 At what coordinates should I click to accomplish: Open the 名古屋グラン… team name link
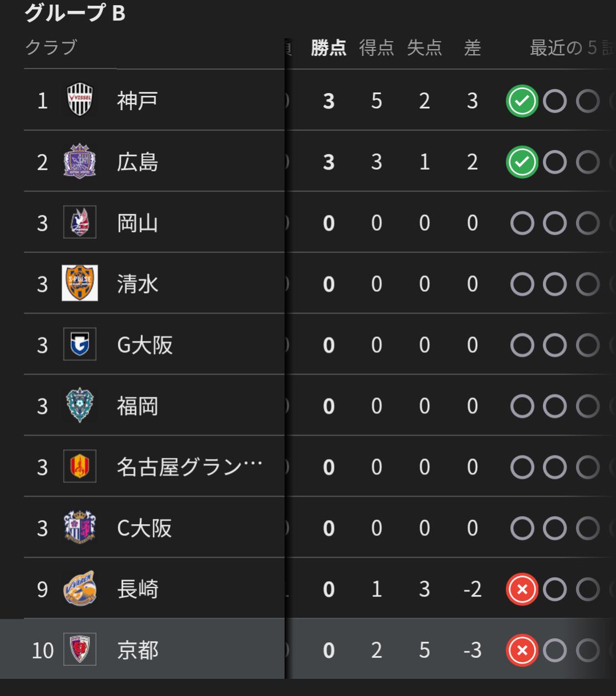190,466
